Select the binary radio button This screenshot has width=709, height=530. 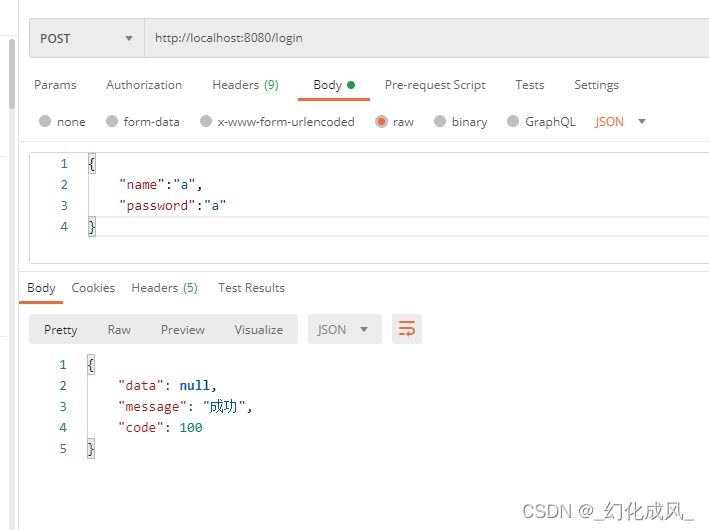[x=440, y=121]
